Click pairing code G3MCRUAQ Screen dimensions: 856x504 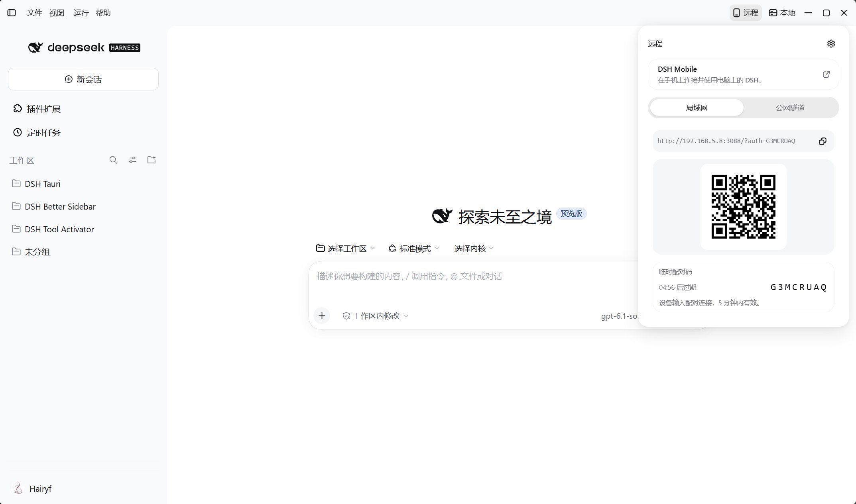798,287
